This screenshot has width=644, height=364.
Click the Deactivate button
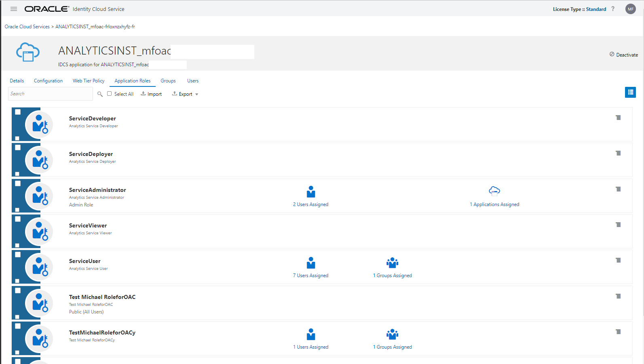click(624, 55)
